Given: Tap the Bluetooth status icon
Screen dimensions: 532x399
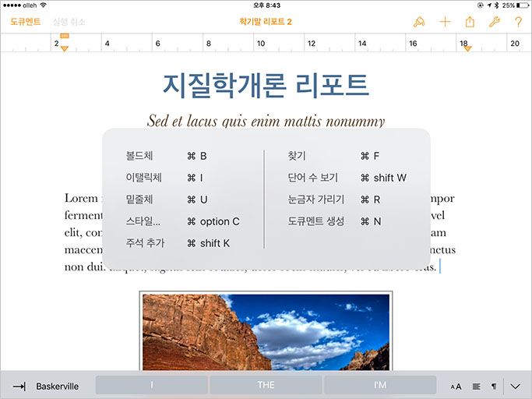Looking at the screenshot, I should point(496,5).
